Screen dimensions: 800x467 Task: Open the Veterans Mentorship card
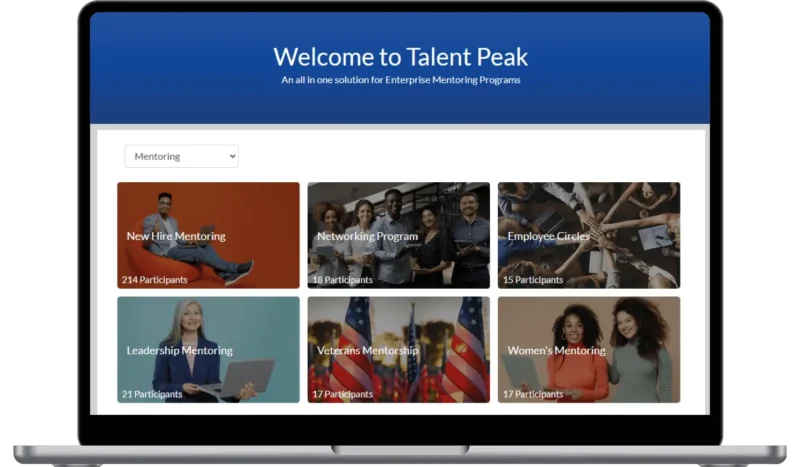(398, 350)
